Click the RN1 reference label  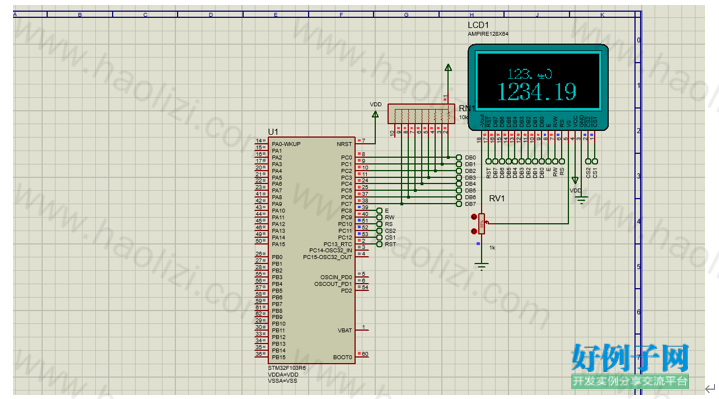click(466, 108)
